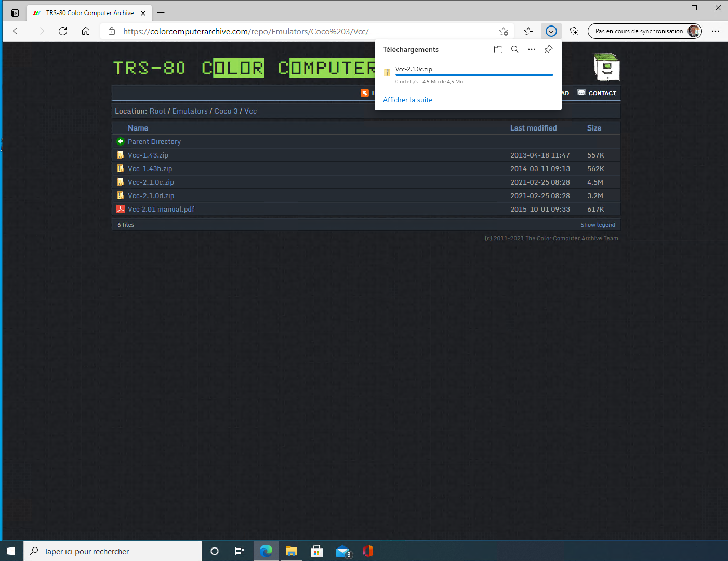Select the TRS-80 Color Computer Archive tab
728x561 pixels.
(89, 13)
